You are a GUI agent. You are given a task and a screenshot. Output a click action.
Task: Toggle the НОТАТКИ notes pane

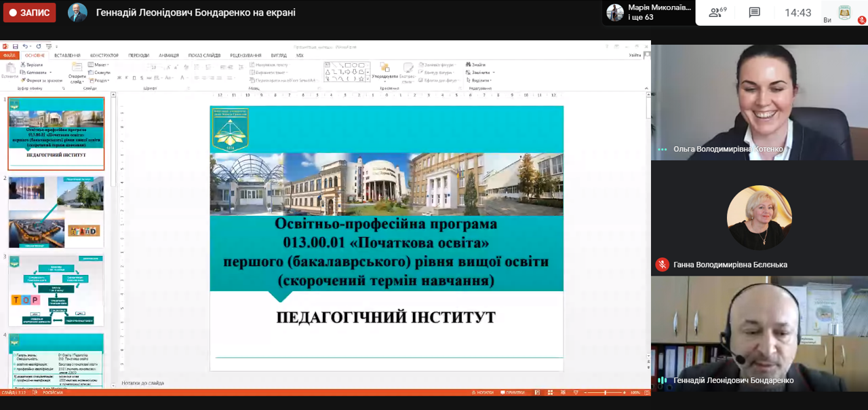point(483,392)
